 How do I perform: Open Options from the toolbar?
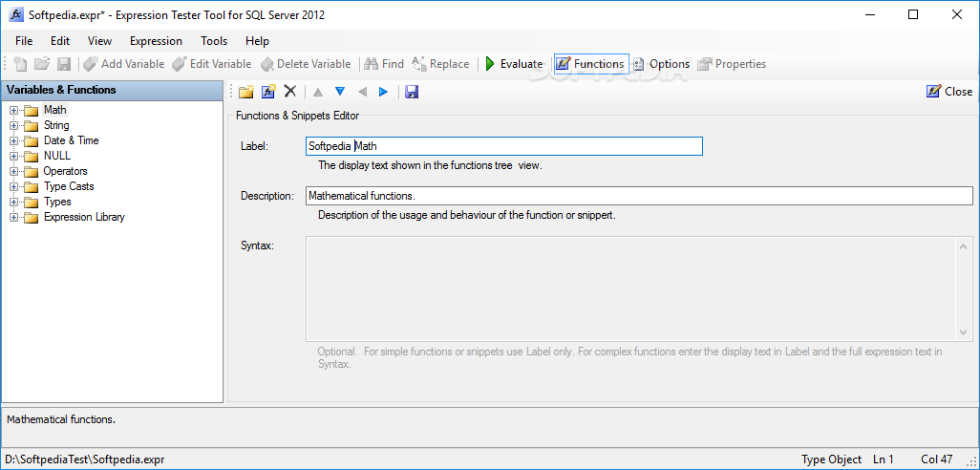[661, 64]
